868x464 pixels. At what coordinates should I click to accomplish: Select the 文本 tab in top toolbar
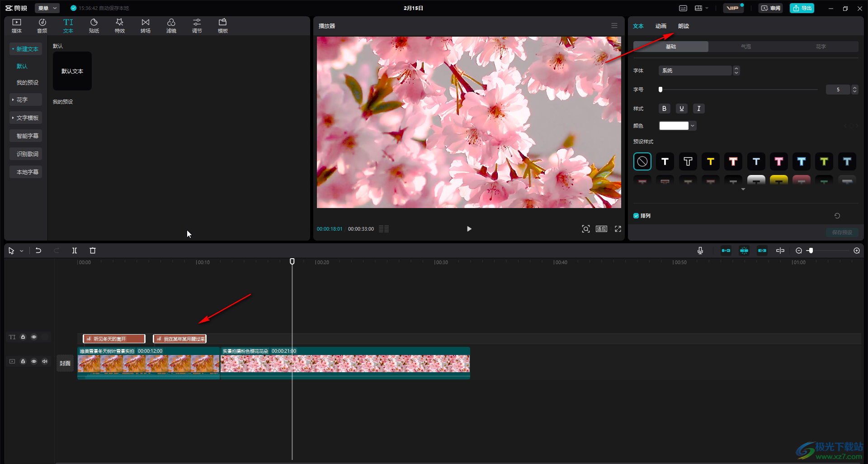68,26
